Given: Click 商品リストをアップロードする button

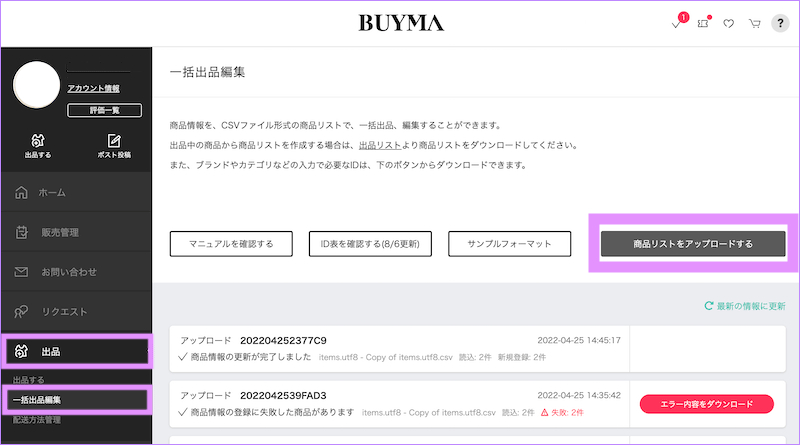Looking at the screenshot, I should (693, 244).
